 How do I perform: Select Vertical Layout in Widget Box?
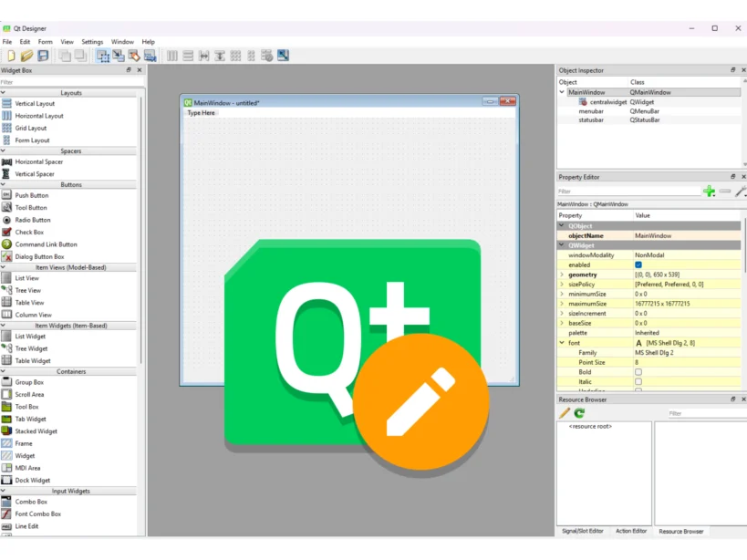[35, 103]
